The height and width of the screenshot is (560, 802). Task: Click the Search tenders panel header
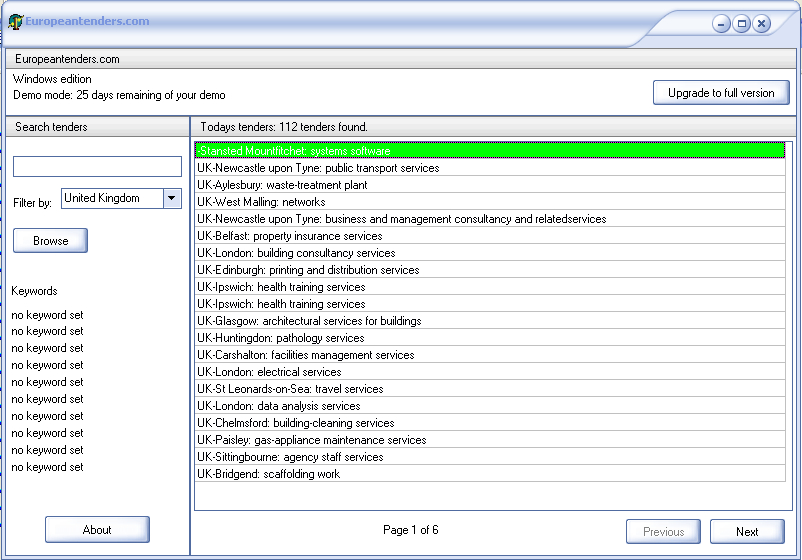coord(97,127)
